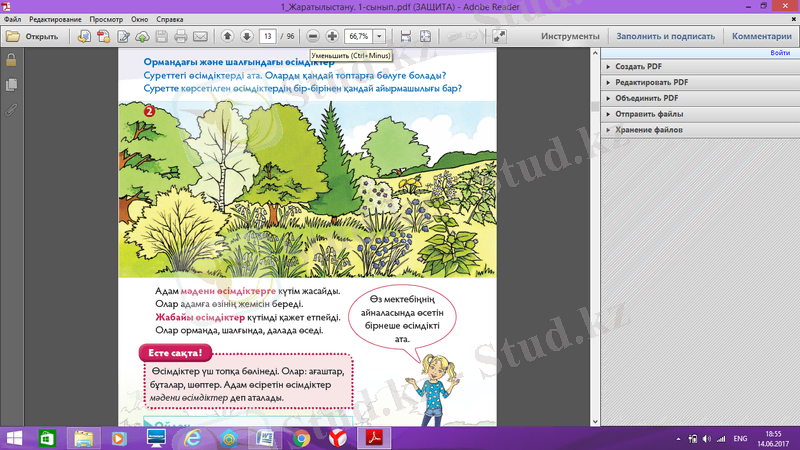Click the zoom in plus button
Viewport: 800px width, 450px height.
pos(332,36)
